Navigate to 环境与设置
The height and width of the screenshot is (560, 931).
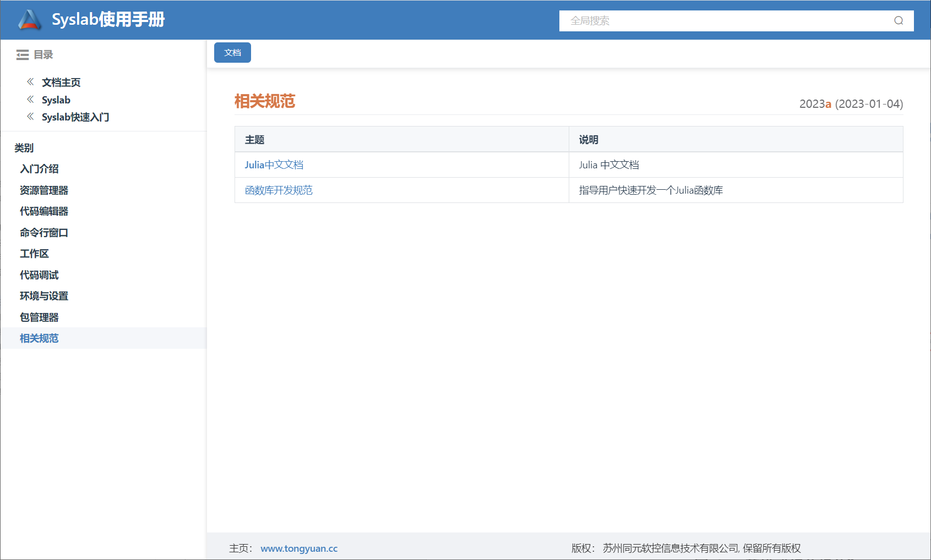44,296
